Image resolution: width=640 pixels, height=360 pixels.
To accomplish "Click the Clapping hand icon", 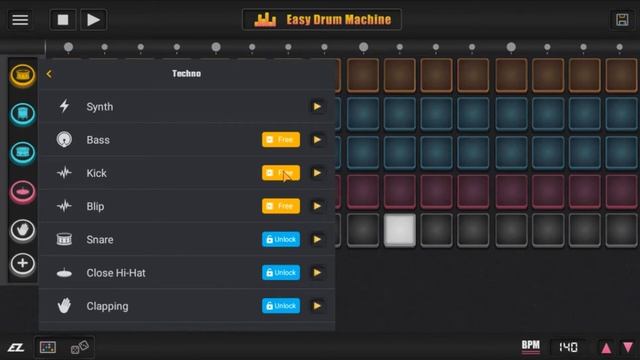I will [64, 306].
